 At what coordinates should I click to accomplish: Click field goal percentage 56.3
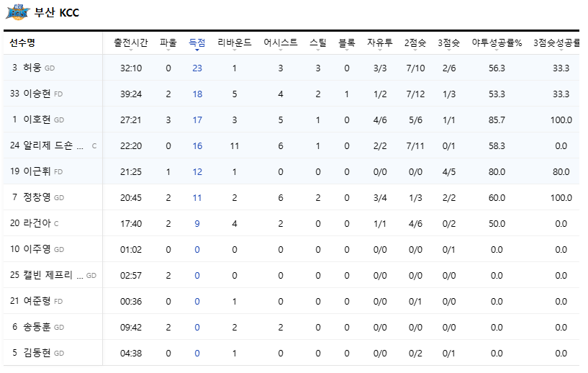(497, 68)
